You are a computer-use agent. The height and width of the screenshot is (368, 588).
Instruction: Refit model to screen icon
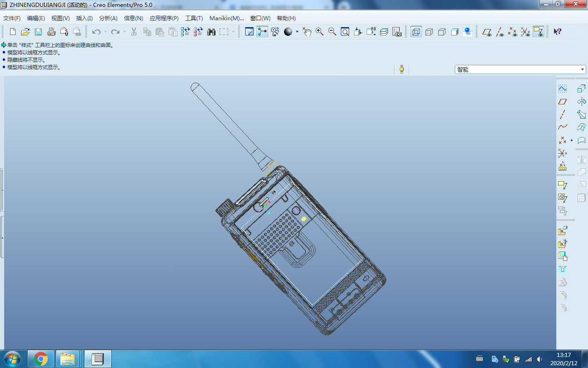345,32
